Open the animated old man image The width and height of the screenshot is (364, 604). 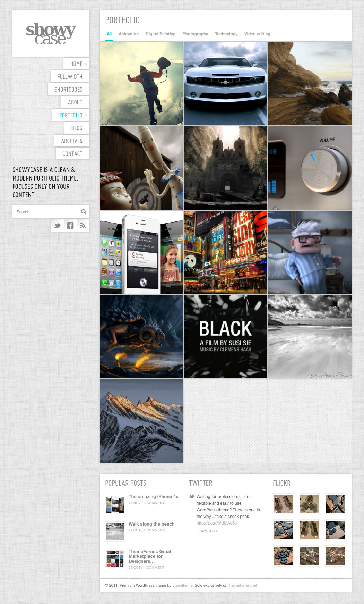tap(310, 252)
